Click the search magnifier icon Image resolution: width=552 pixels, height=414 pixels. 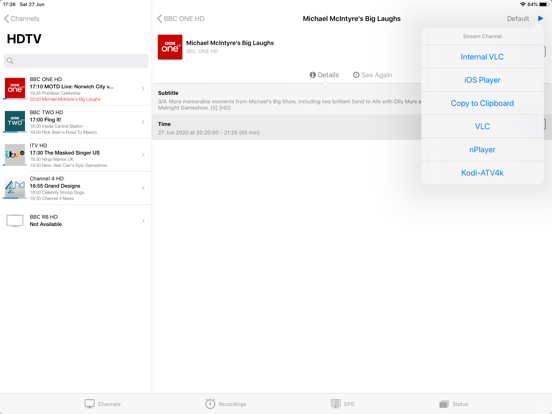click(10, 61)
